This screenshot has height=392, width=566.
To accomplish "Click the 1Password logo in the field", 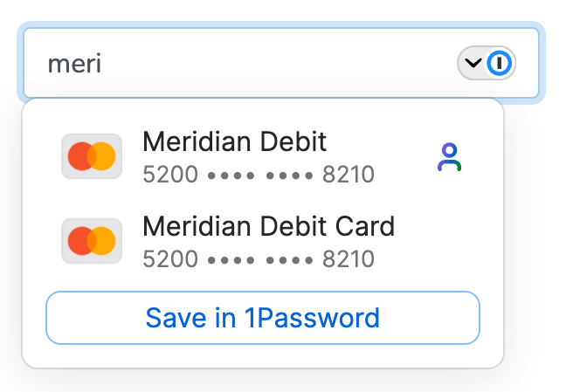I will coord(500,63).
